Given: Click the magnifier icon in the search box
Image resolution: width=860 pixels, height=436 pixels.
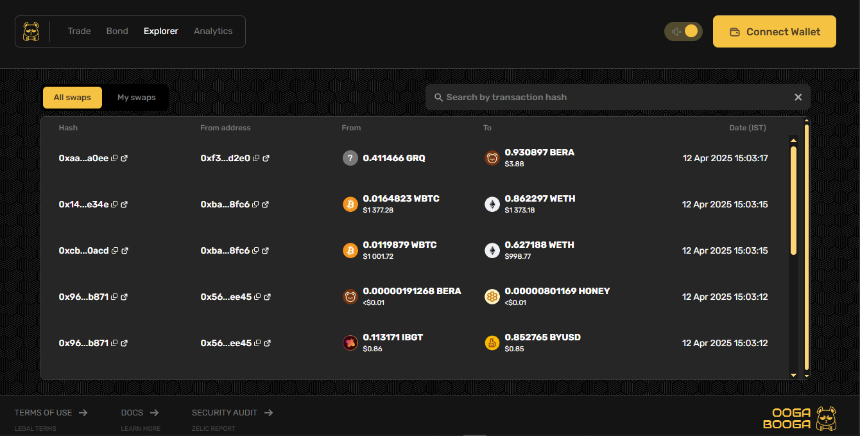Looking at the screenshot, I should (438, 97).
